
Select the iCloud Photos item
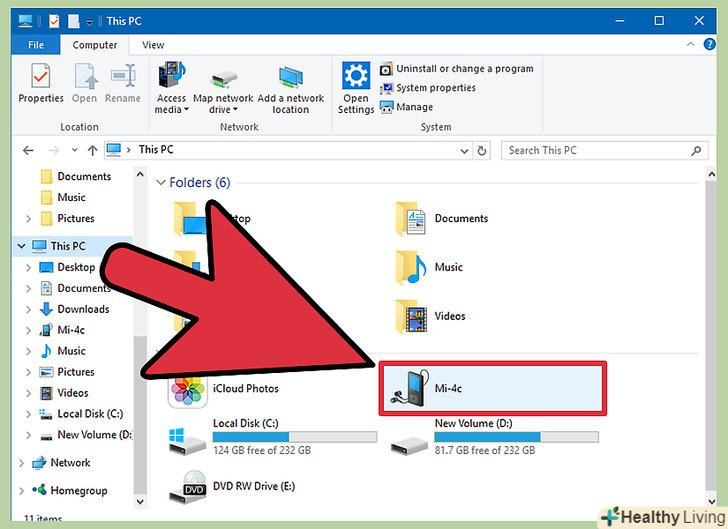[224, 389]
